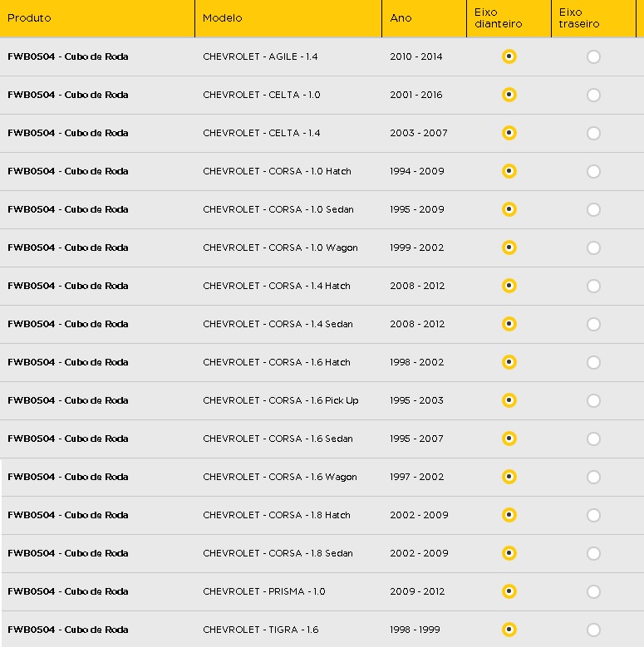The height and width of the screenshot is (647, 644).
Task: Select front axle radio for CORSA 1.4 Sedan
Action: (509, 324)
